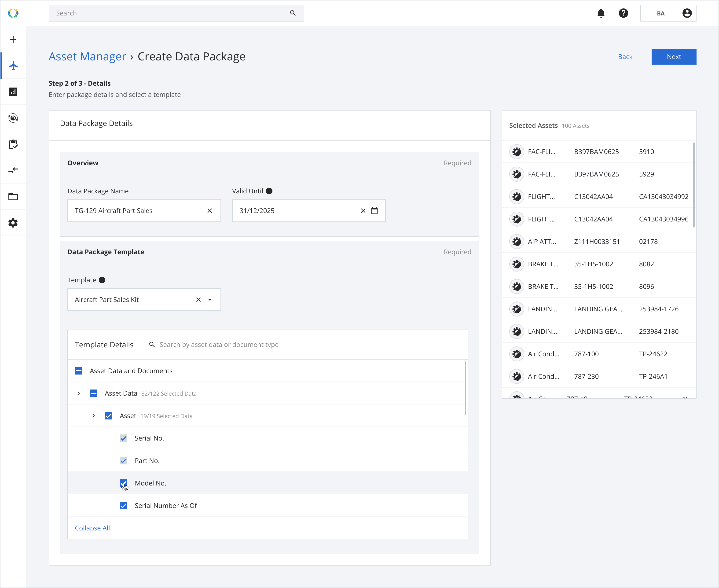The width and height of the screenshot is (719, 588).
Task: Open the reports chart sidebar icon
Action: coord(13,92)
